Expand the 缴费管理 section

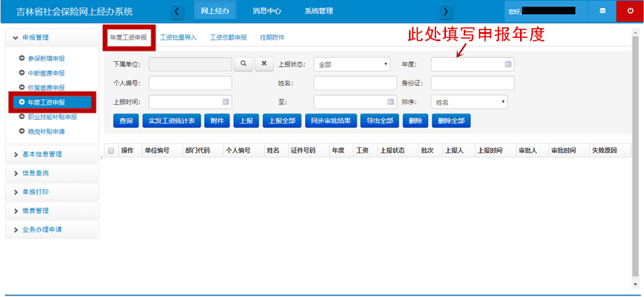52,211
